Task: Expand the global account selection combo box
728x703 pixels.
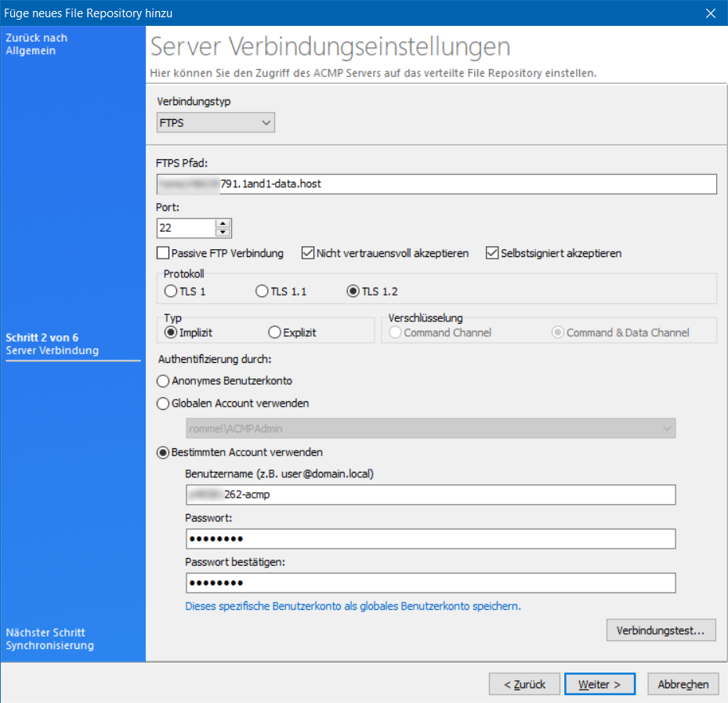Action: pyautogui.click(x=668, y=429)
